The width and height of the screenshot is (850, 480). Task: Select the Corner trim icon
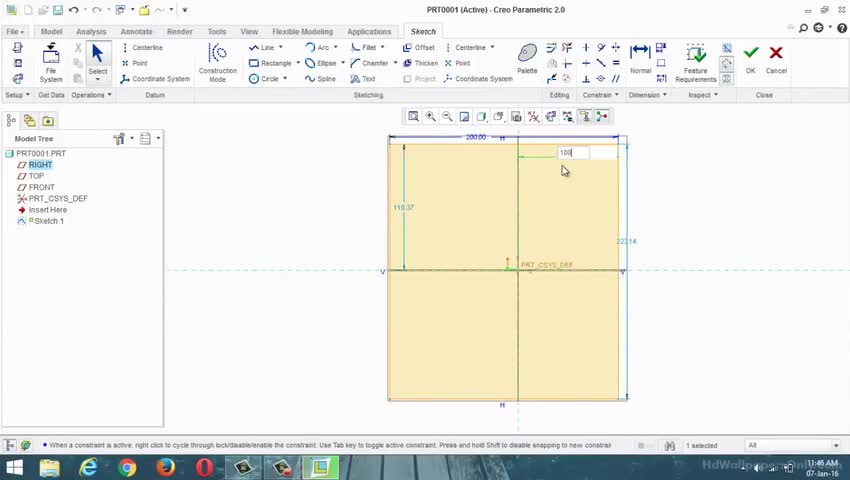(x=567, y=63)
